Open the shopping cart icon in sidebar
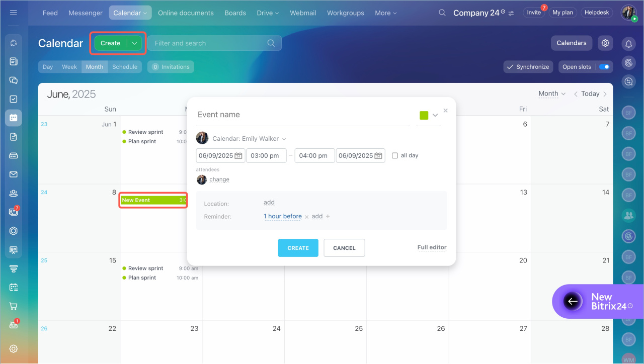The image size is (644, 364). (x=14, y=306)
